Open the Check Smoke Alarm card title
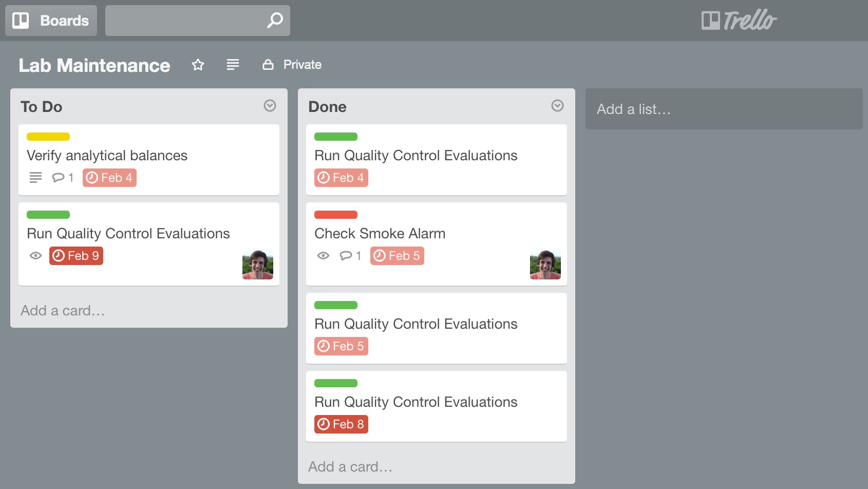 [380, 234]
